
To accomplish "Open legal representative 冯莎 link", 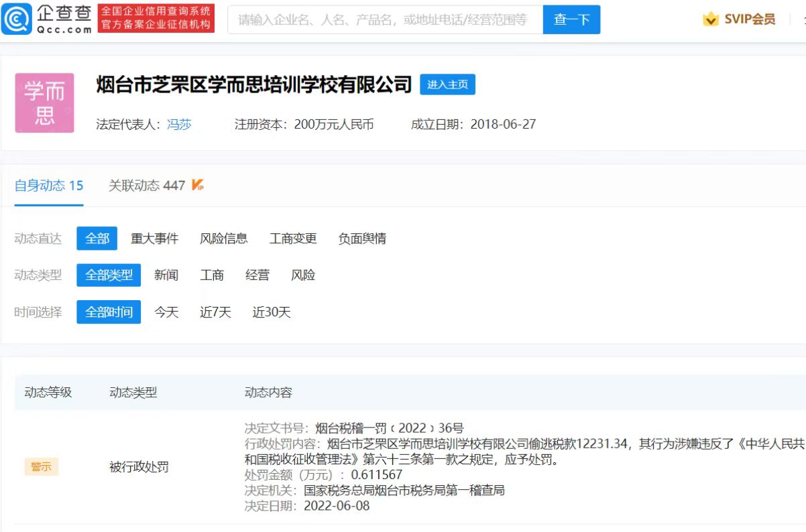I will pyautogui.click(x=179, y=124).
